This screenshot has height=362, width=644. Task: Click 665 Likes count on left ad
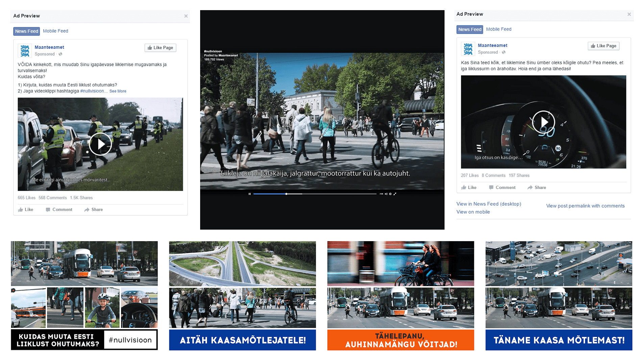click(x=26, y=198)
